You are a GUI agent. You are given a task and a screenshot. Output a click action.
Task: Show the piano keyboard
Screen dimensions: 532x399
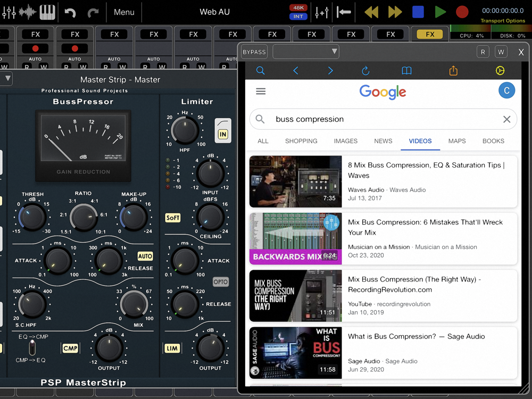point(47,12)
